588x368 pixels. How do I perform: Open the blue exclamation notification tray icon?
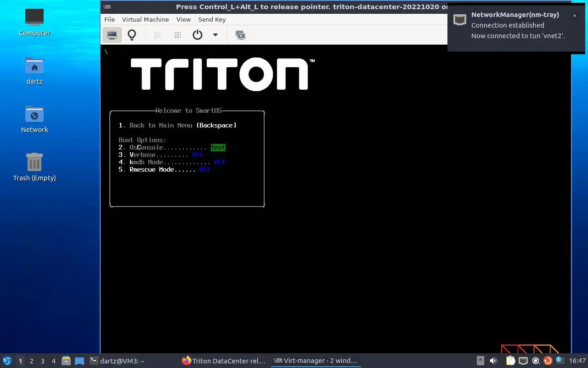coord(560,360)
